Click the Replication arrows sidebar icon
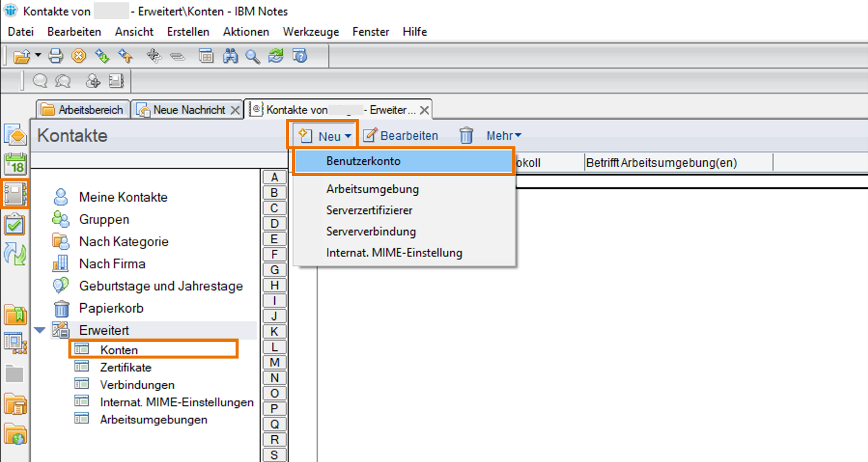Image resolution: width=868 pixels, height=462 pixels. [x=15, y=253]
